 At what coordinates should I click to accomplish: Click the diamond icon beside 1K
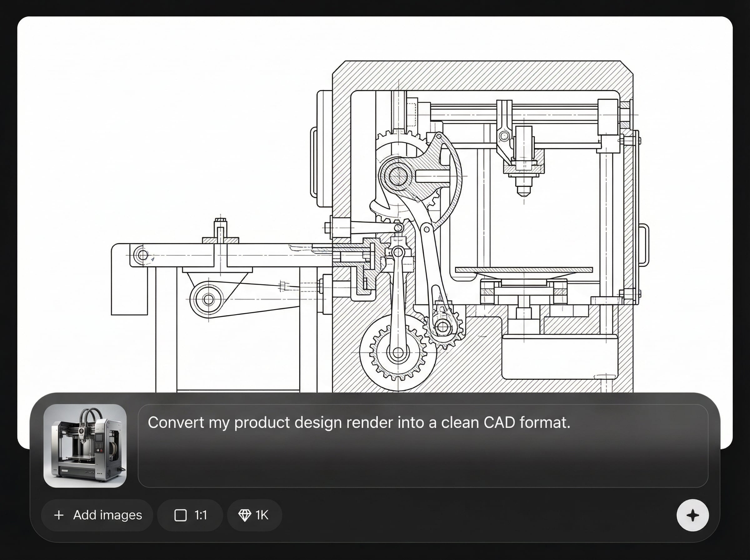tap(244, 515)
